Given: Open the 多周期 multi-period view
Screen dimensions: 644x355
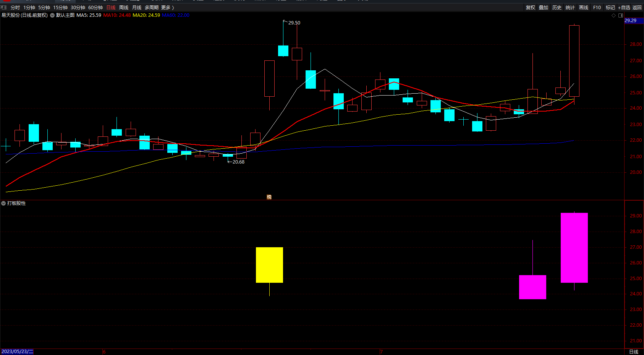Looking at the screenshot, I should pos(152,8).
